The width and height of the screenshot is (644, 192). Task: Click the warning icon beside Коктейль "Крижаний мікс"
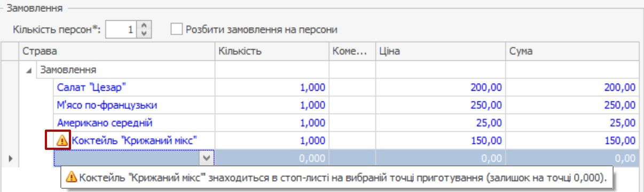pyautogui.click(x=62, y=140)
